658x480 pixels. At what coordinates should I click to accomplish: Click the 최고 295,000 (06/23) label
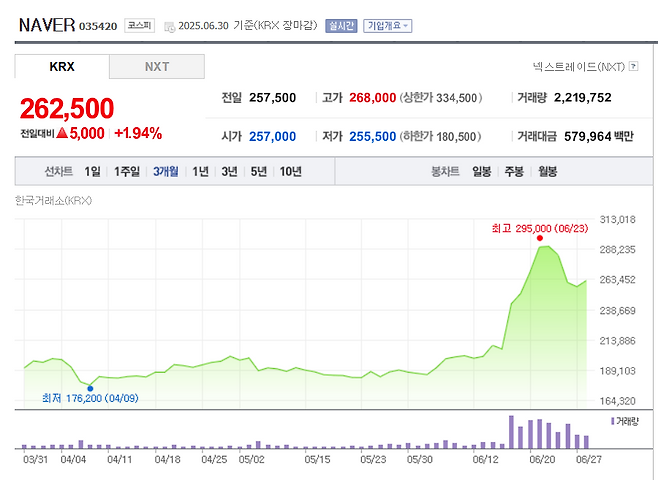point(540,228)
